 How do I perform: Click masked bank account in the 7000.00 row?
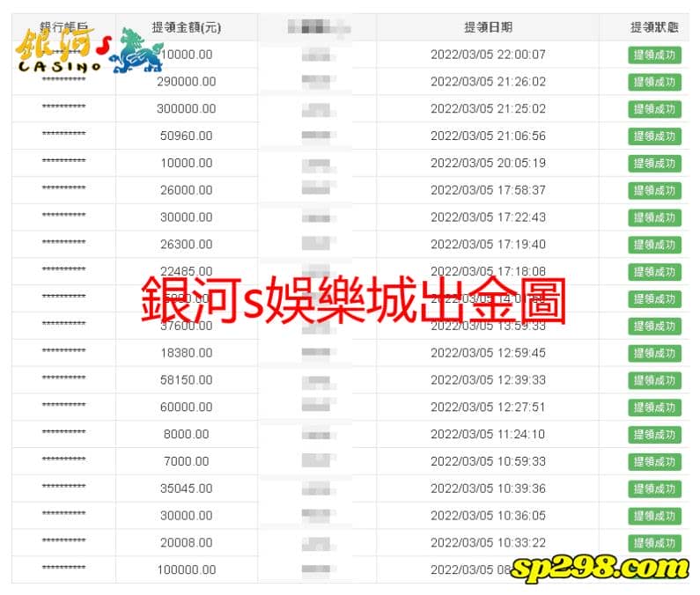click(64, 459)
